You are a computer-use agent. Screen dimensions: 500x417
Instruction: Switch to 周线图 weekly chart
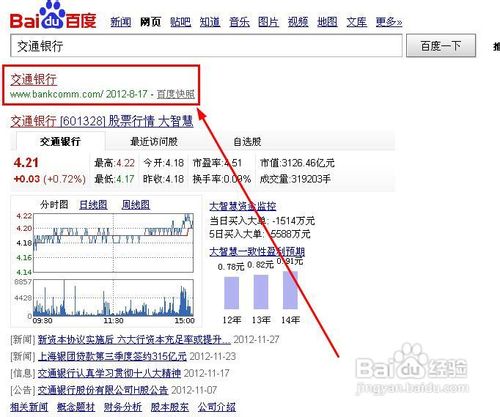[x=136, y=204]
